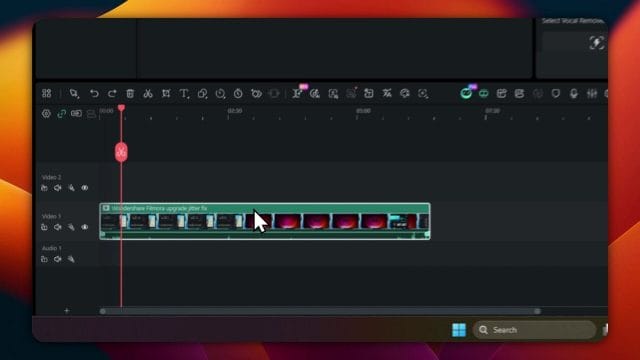Click the stacked-card icon before the dimmed circle
640x360 pixels.
519,93
